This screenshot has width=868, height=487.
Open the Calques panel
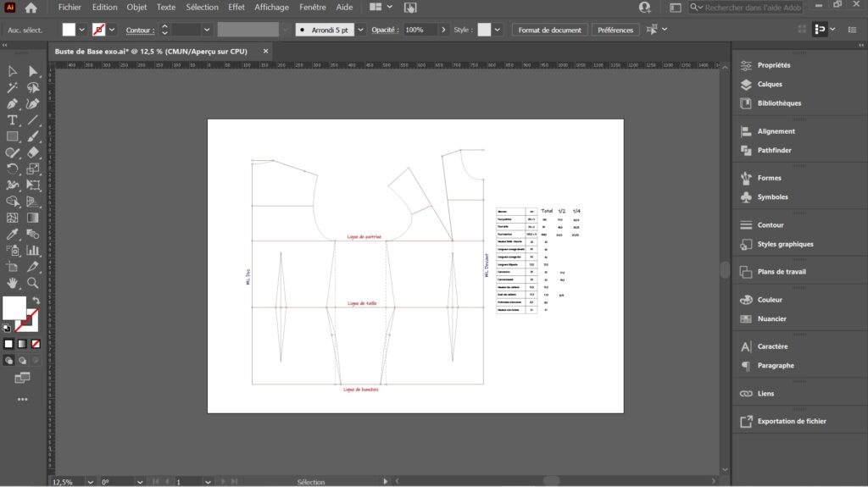(x=770, y=84)
